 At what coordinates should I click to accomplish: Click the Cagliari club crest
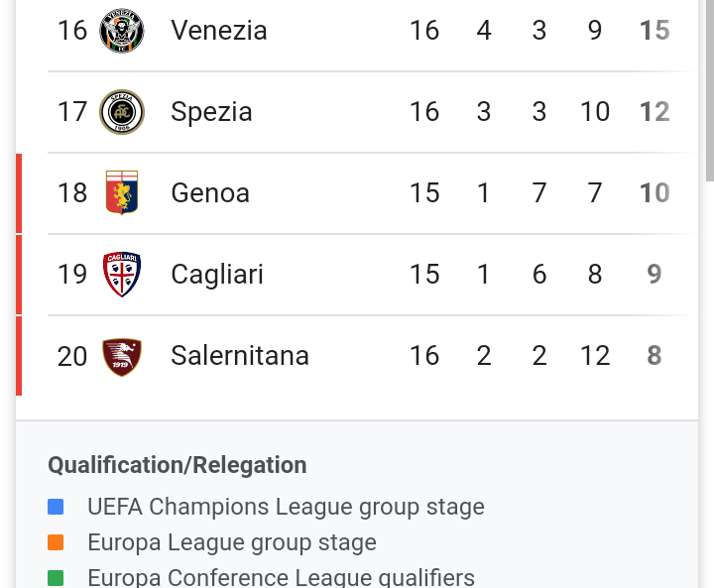point(122,274)
